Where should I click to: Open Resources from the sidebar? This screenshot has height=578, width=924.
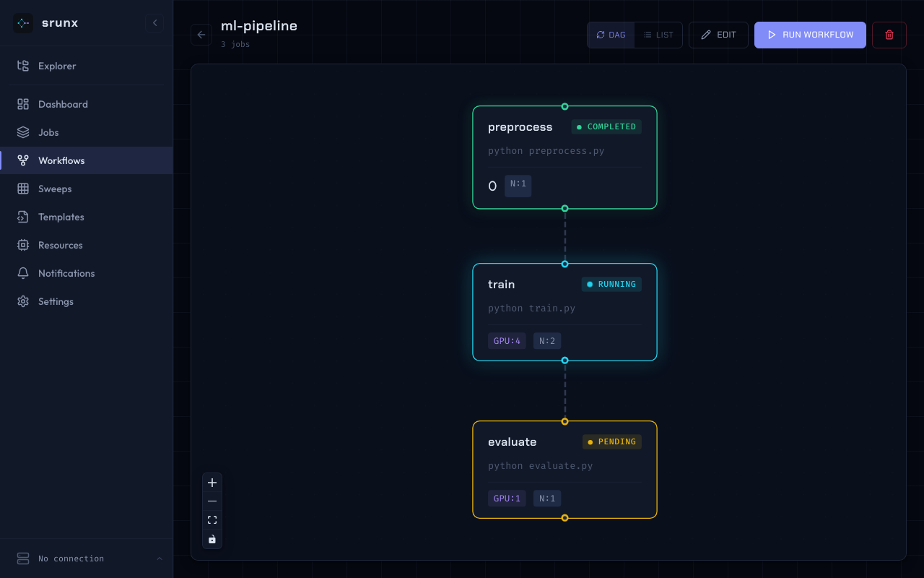point(61,245)
